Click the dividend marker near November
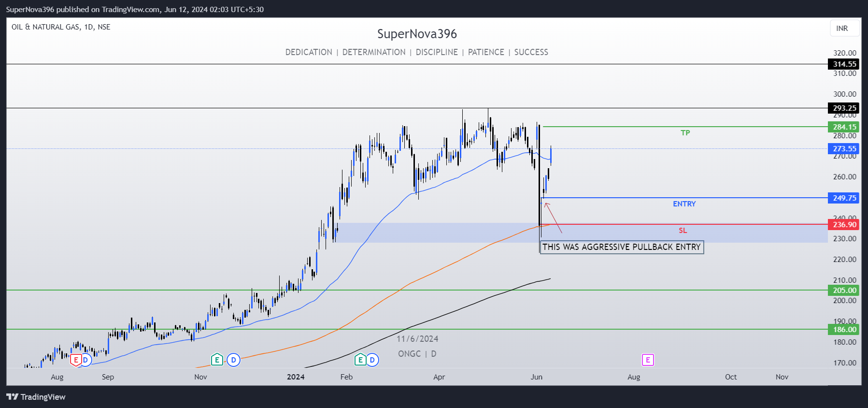 (234, 360)
